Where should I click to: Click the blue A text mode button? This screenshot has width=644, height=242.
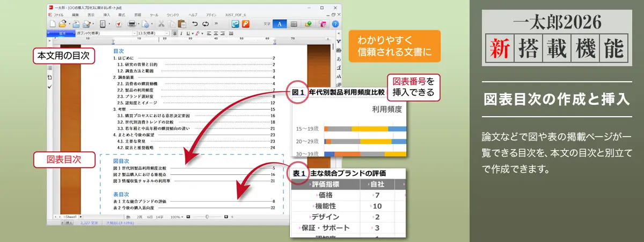pos(280,24)
